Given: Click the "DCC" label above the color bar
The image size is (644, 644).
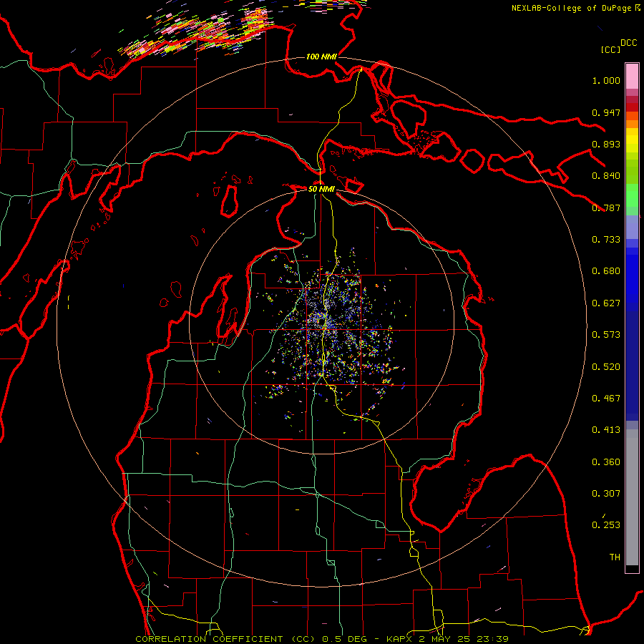Looking at the screenshot, I should [x=628, y=43].
